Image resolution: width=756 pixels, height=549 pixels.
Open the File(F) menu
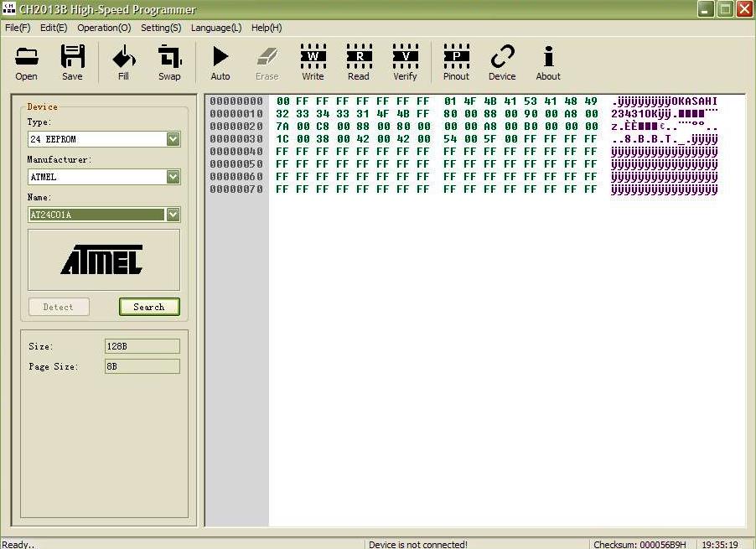pos(18,28)
